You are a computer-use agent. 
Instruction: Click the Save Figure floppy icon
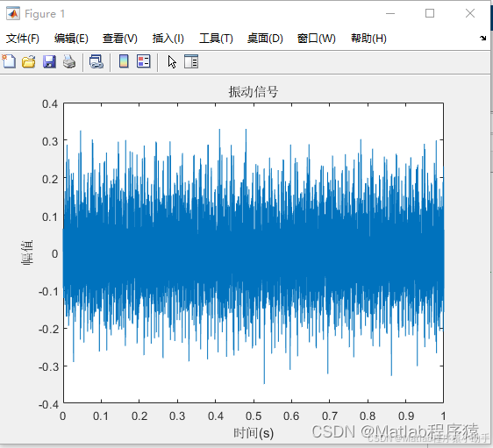(x=49, y=61)
